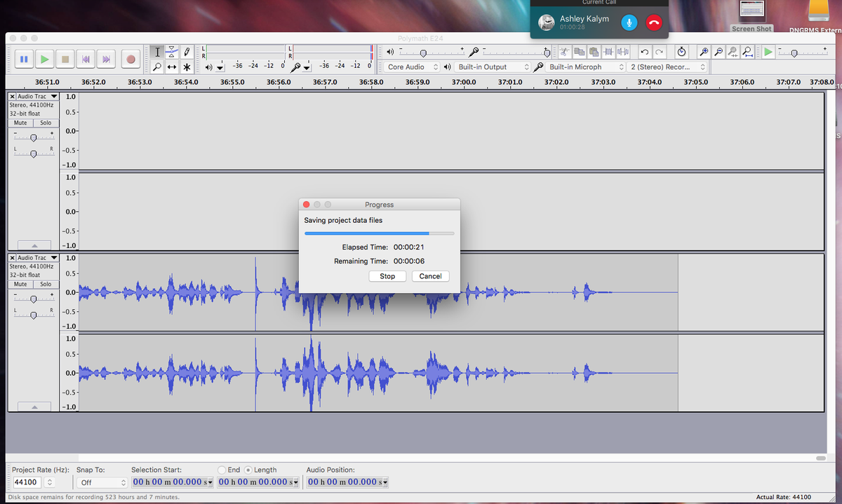Screen dimensions: 842x504
Task: Open the Snap To Off dropdown
Action: 102,482
